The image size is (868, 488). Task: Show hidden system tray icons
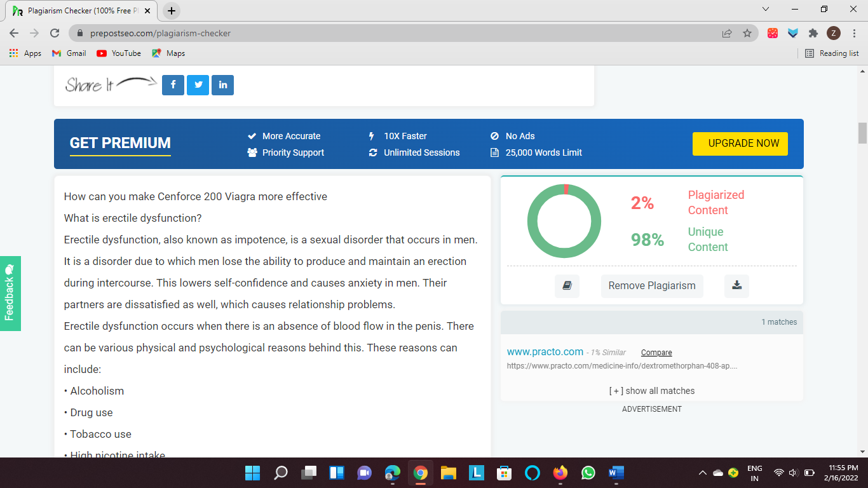[703, 473]
